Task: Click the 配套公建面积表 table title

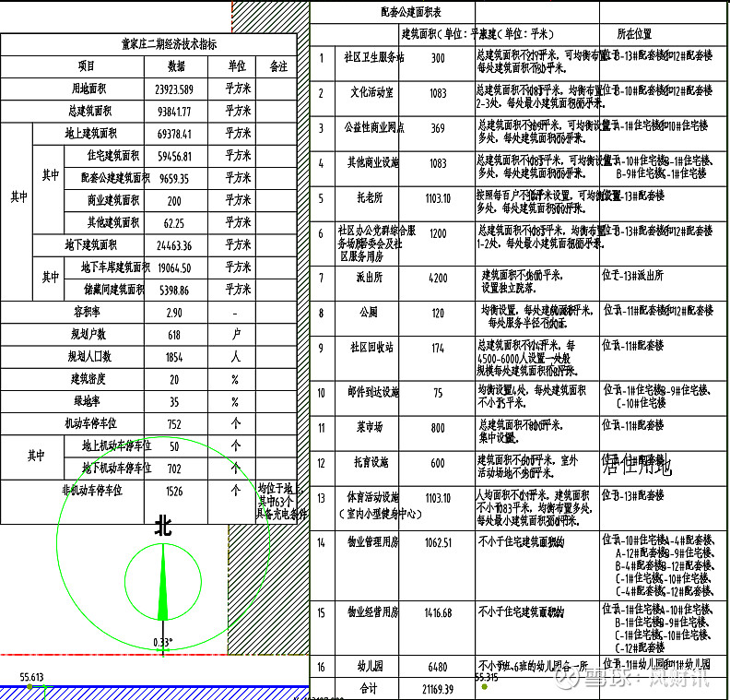Action: point(411,12)
